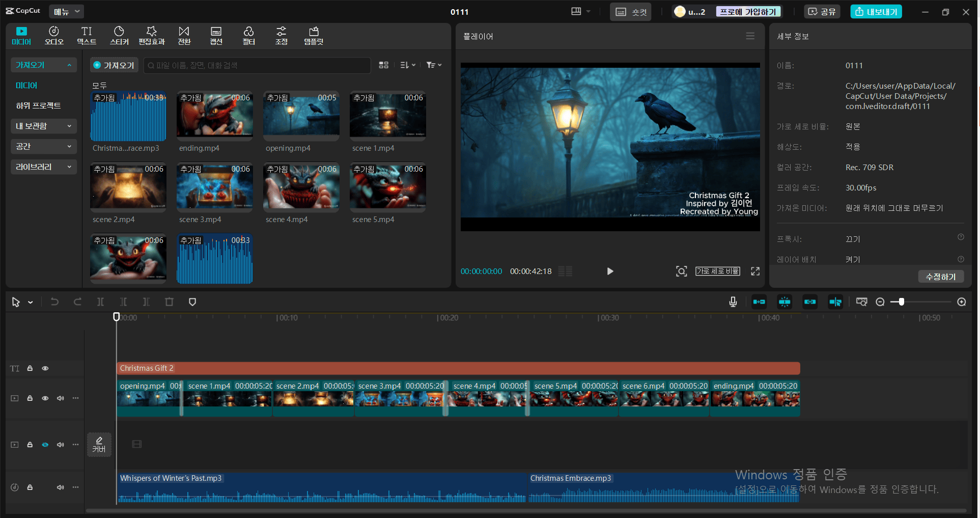This screenshot has width=980, height=518.
Task: Click the timeline zoom slider handle
Action: tap(901, 302)
